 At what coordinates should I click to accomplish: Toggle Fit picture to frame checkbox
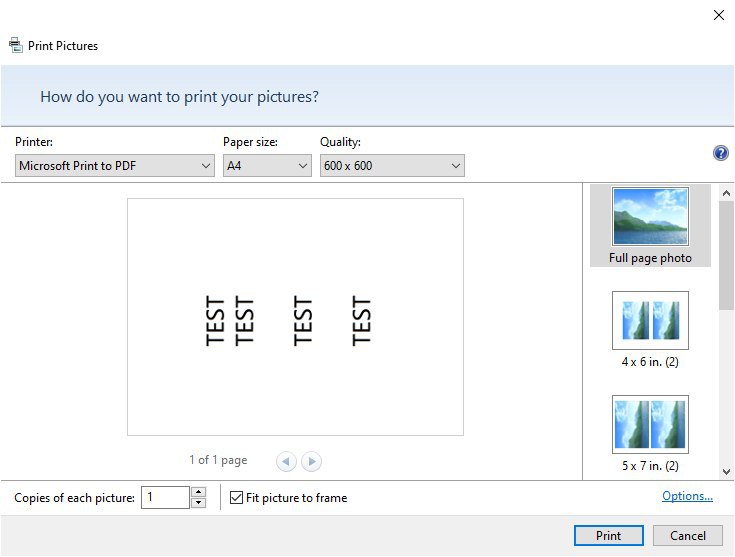pos(236,497)
